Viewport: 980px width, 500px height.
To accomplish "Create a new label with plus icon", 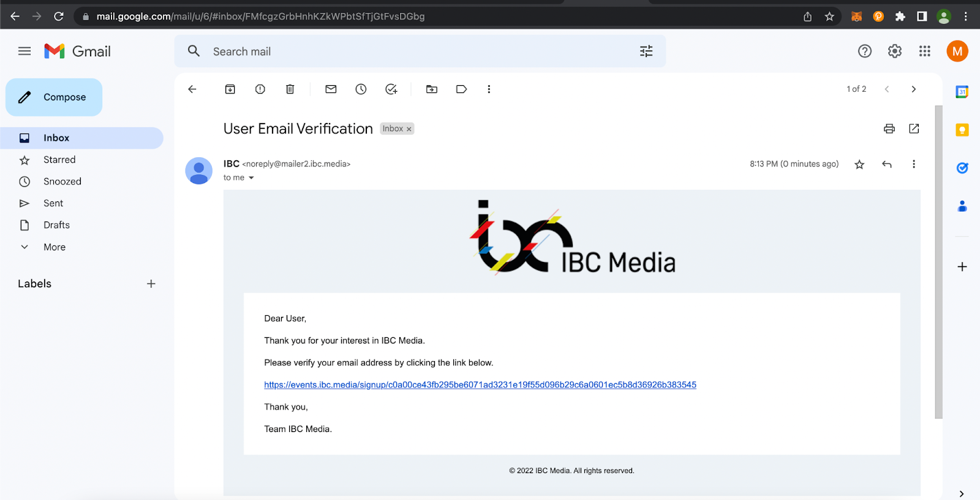I will coord(151,284).
